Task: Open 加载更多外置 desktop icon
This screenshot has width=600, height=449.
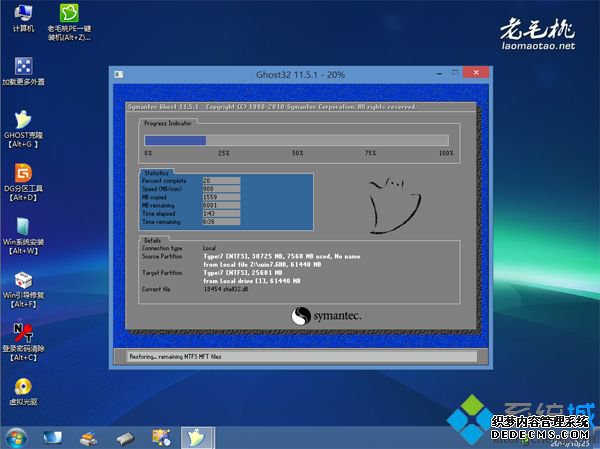Action: [22, 66]
